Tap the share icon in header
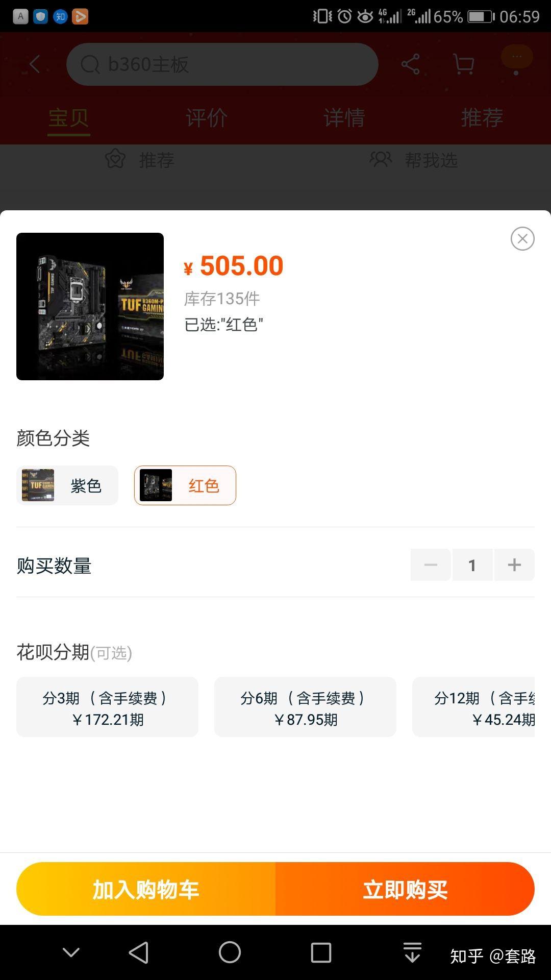This screenshot has width=551, height=980. [x=410, y=64]
